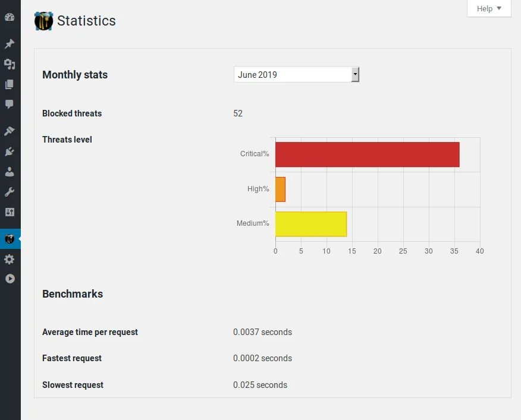Click the orange High% bar in chart

pyautogui.click(x=281, y=190)
